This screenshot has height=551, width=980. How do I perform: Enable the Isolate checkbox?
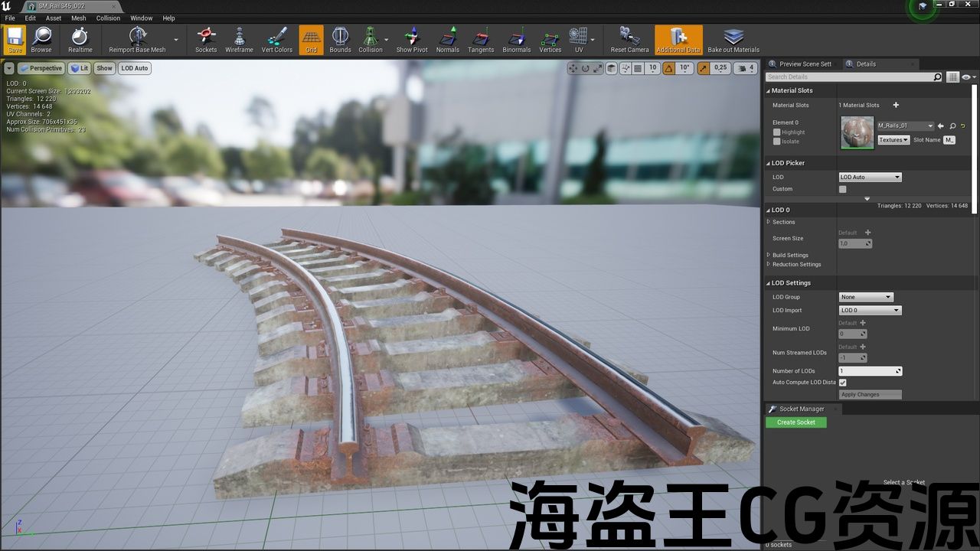coord(776,142)
